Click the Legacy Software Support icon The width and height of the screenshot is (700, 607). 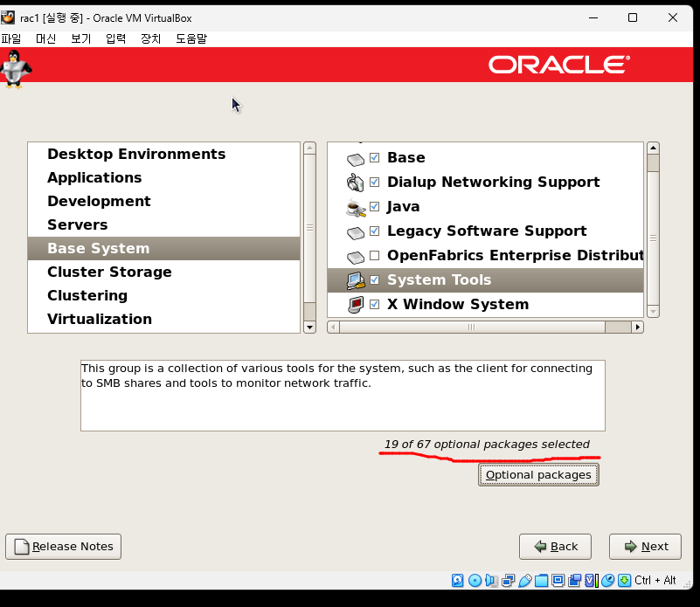click(356, 232)
